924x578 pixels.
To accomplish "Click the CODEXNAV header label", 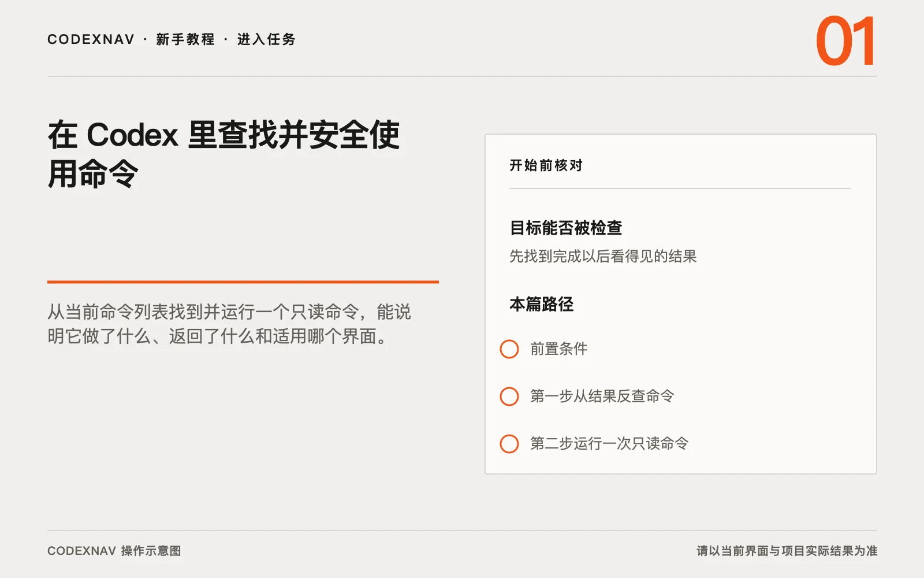I will coord(91,39).
